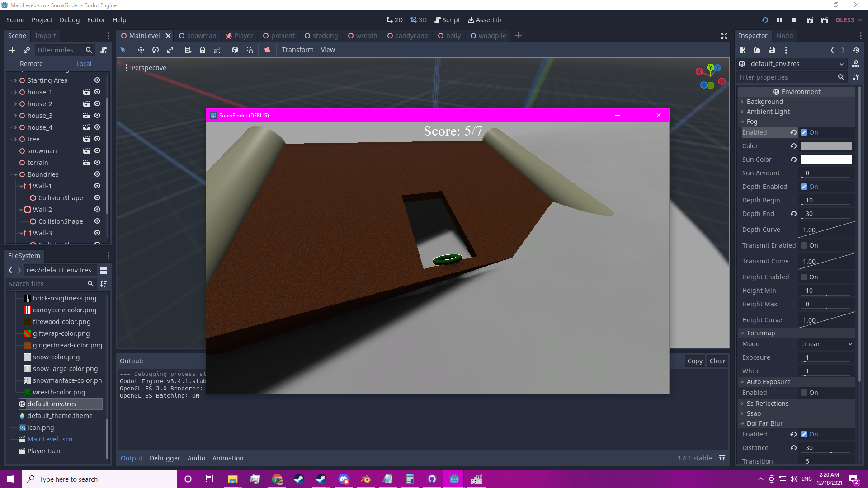Select the Scale mode tool

click(x=170, y=50)
